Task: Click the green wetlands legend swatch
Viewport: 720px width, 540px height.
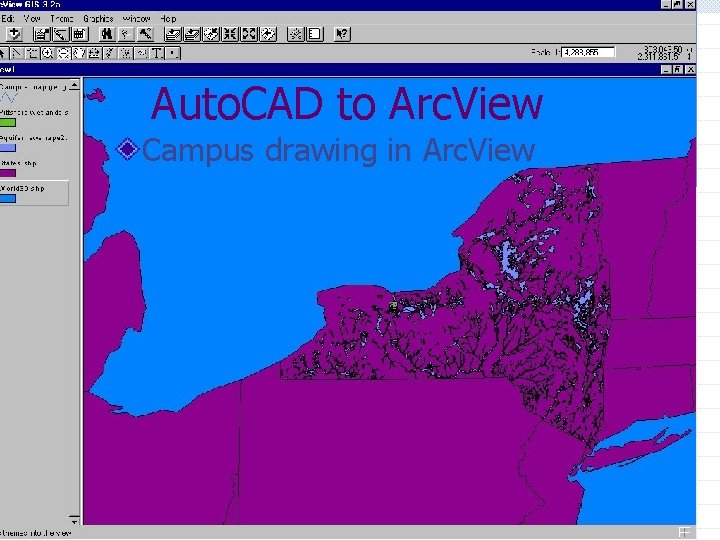Action: 8,123
